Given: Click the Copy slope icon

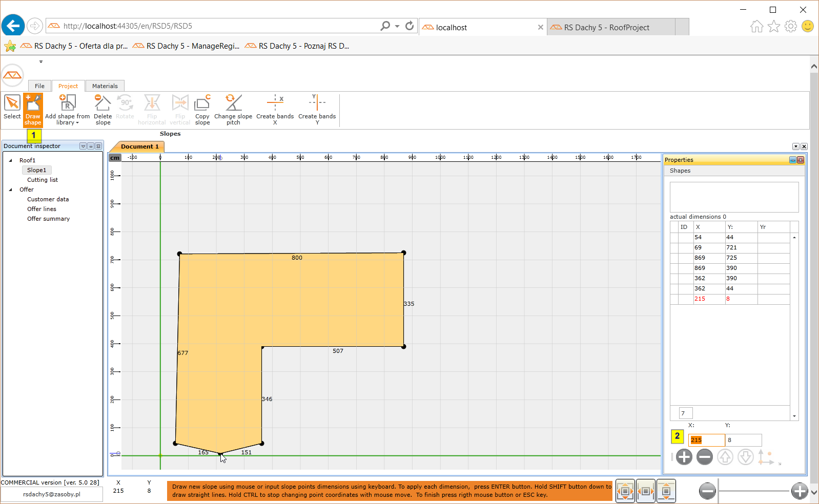Looking at the screenshot, I should point(202,109).
